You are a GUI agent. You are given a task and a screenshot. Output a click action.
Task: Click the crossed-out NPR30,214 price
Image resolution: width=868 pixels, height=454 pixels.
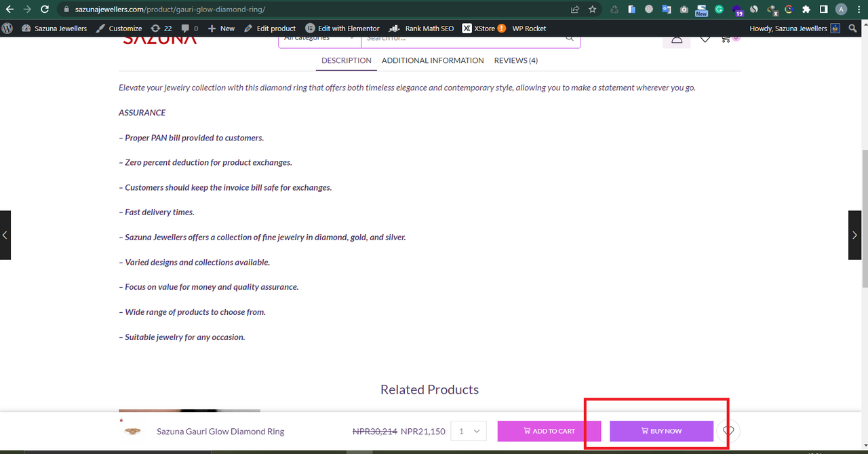375,431
